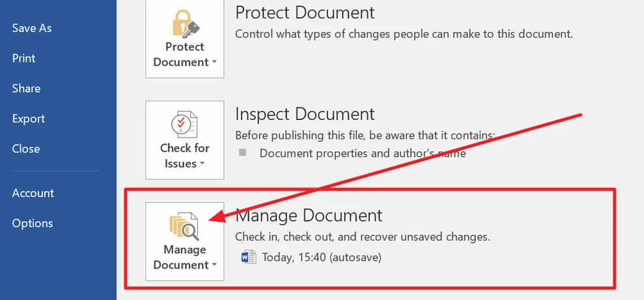Screen dimensions: 644x300
Task: Click the Word file icon beside autosave entry
Action: [248, 257]
